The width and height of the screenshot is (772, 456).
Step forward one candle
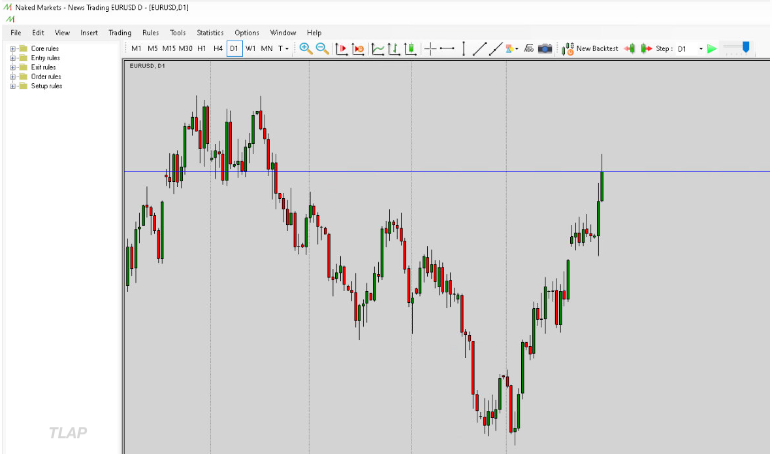click(646, 48)
